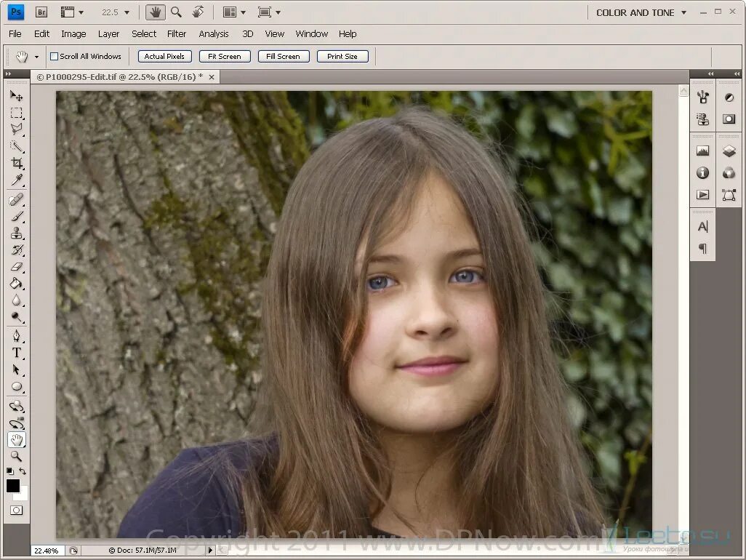Viewport: 746px width, 560px height.
Task: Open the Actions panel play icon
Action: (702, 195)
